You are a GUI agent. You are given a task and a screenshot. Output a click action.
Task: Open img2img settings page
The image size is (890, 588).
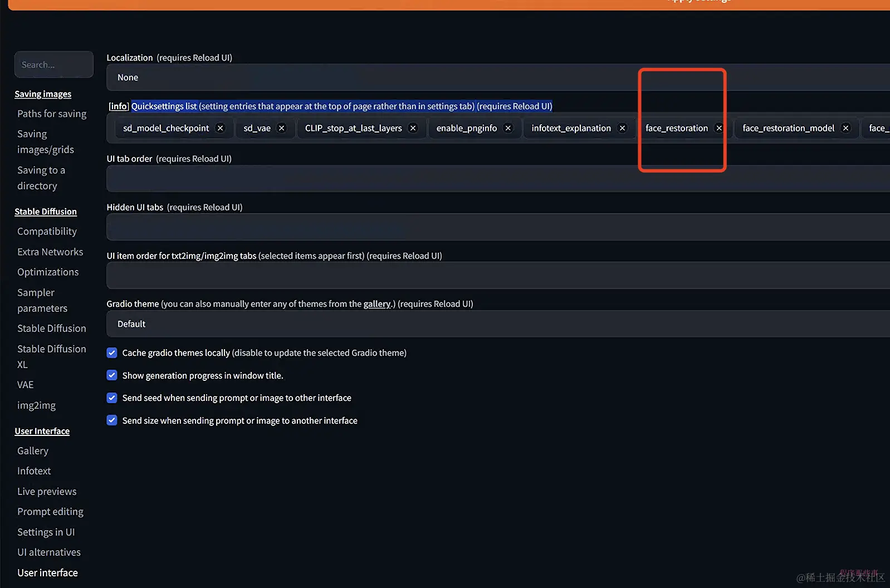coord(36,405)
